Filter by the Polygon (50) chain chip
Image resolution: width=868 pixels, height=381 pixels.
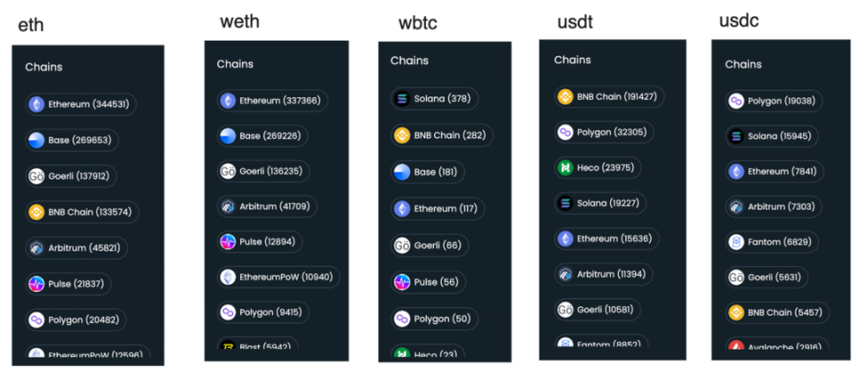pos(435,319)
